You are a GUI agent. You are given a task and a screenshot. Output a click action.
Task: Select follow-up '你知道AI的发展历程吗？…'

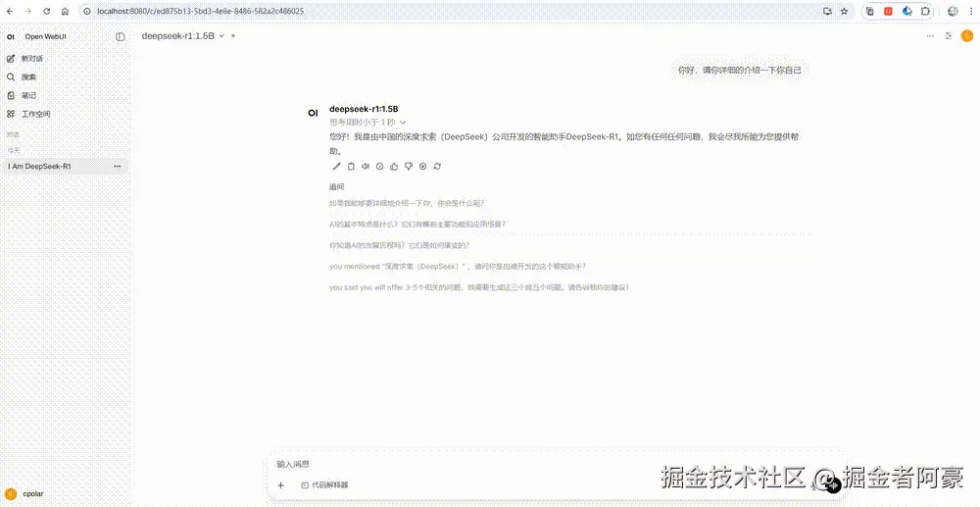point(400,245)
